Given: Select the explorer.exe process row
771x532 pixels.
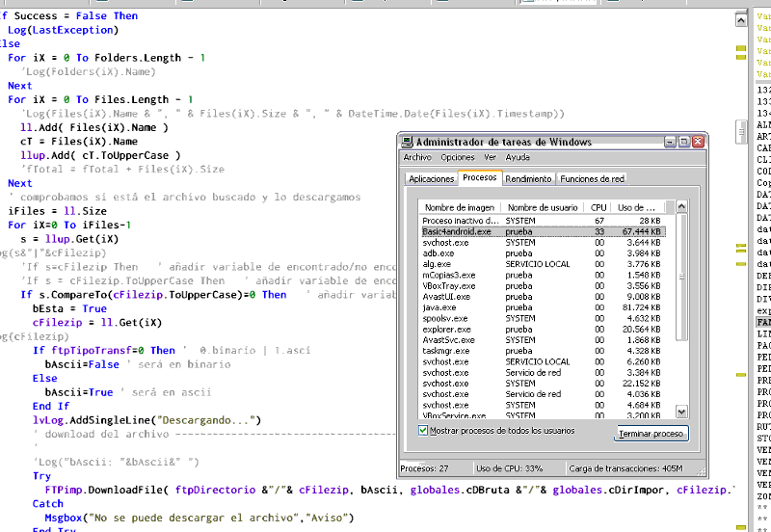Looking at the screenshot, I should click(447, 329).
